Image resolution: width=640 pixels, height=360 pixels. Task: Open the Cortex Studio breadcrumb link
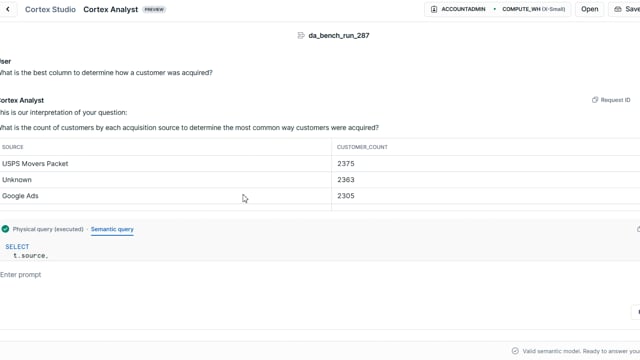(x=50, y=9)
